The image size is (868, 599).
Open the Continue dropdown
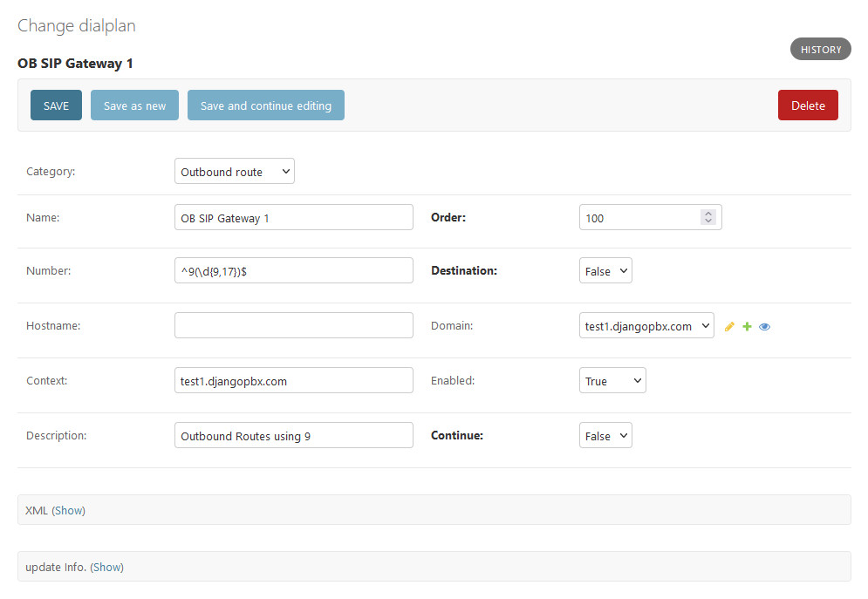coord(605,436)
